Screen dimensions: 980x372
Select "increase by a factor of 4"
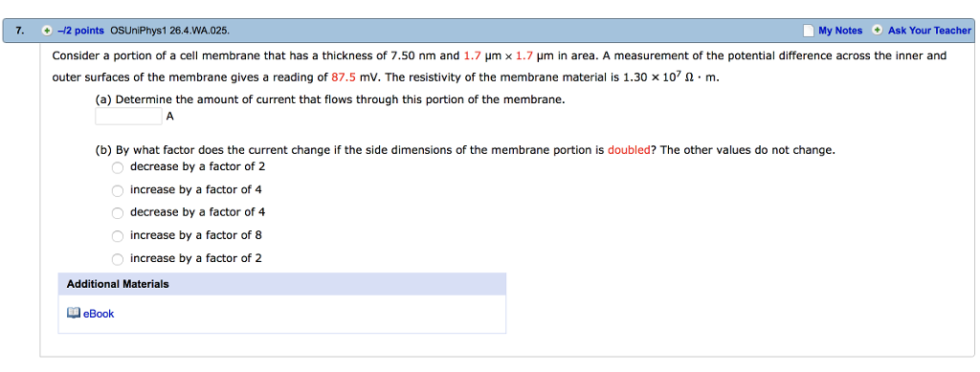tap(118, 190)
